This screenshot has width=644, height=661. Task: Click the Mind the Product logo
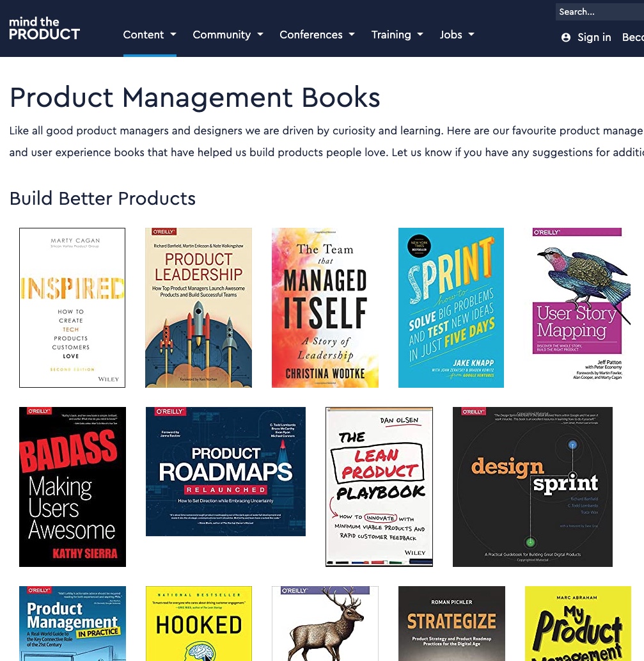[45, 28]
